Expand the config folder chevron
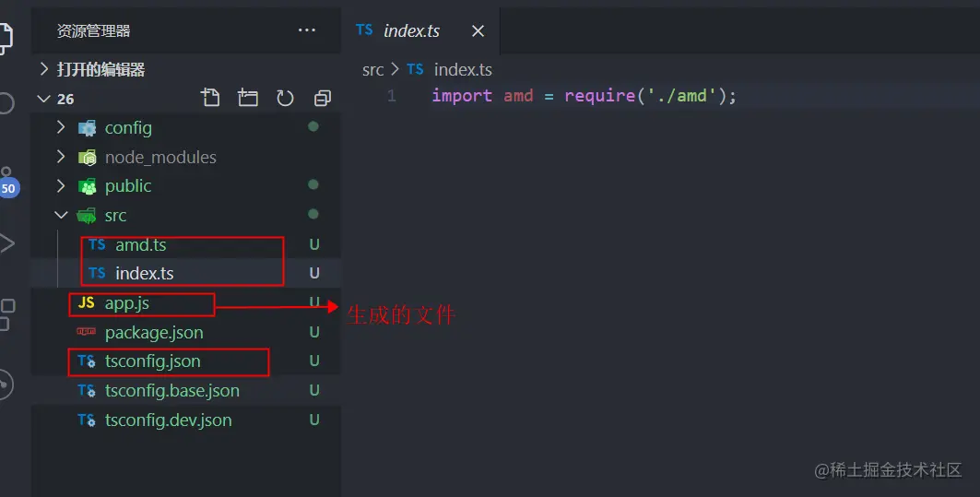 [x=61, y=127]
